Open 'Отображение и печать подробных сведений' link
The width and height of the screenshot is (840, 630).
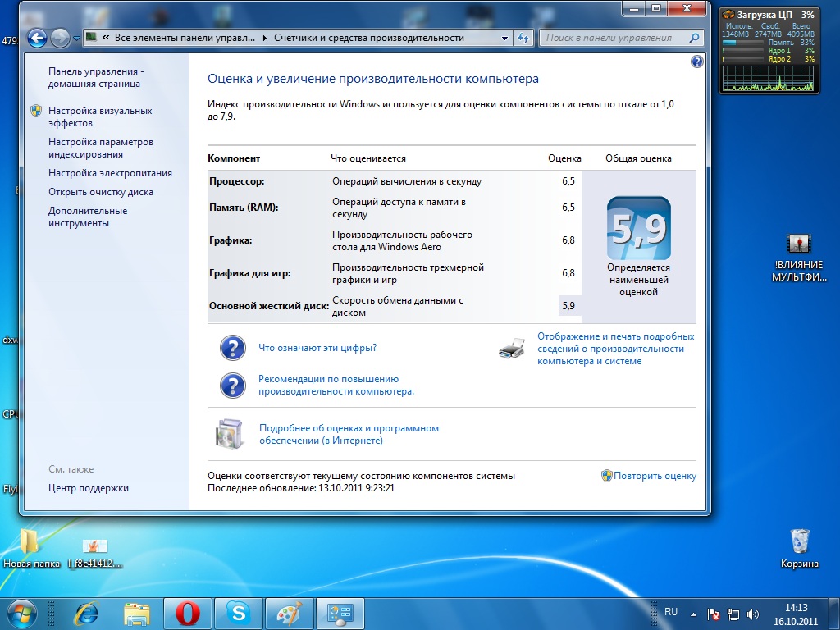point(615,349)
